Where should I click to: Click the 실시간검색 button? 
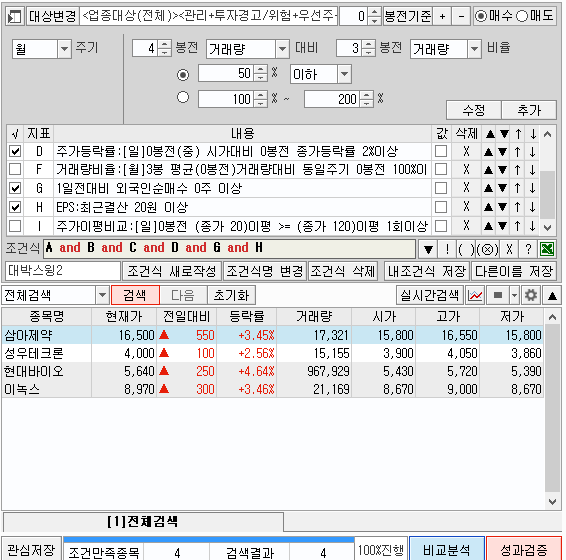(x=430, y=295)
